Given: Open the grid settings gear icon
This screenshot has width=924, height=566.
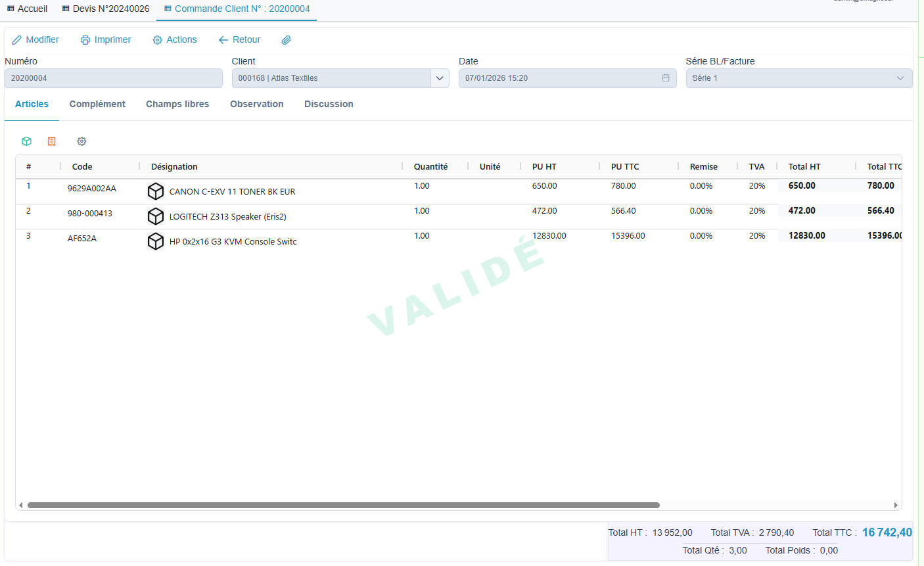Looking at the screenshot, I should pos(81,141).
